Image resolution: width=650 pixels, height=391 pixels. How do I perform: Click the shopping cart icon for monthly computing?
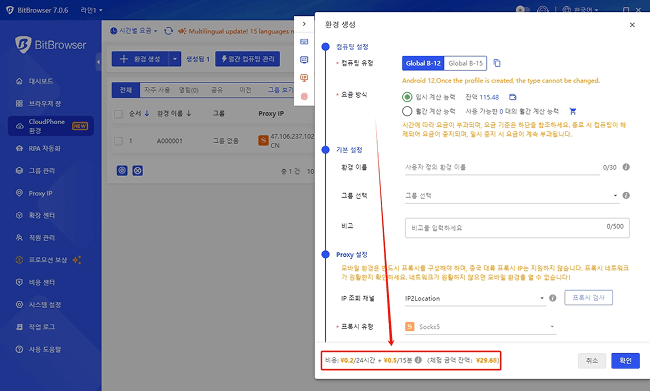572,111
